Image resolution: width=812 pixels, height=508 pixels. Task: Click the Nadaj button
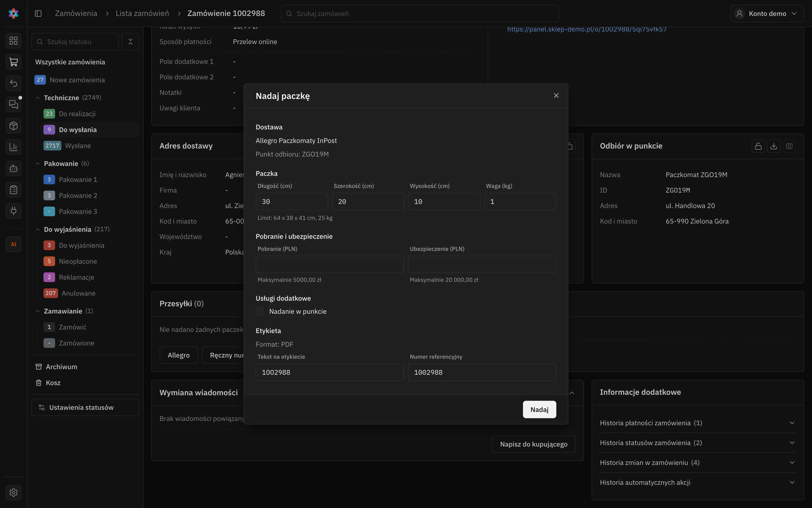click(x=539, y=410)
